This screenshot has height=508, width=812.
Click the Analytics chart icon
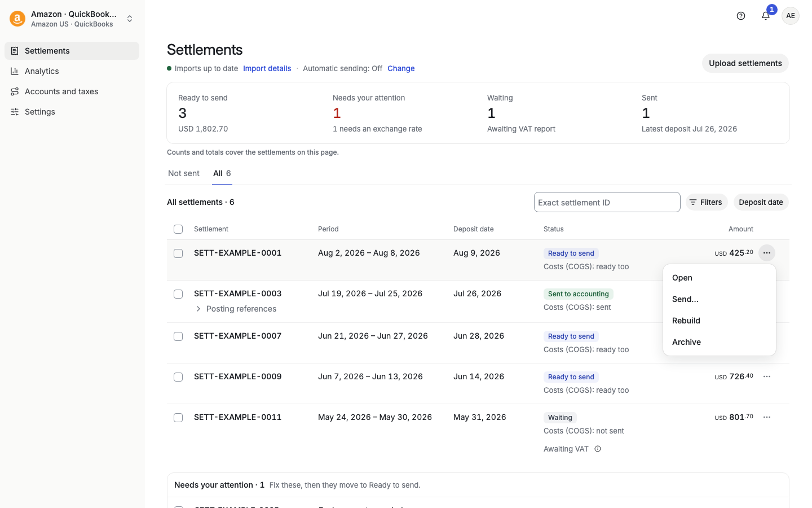click(x=15, y=71)
